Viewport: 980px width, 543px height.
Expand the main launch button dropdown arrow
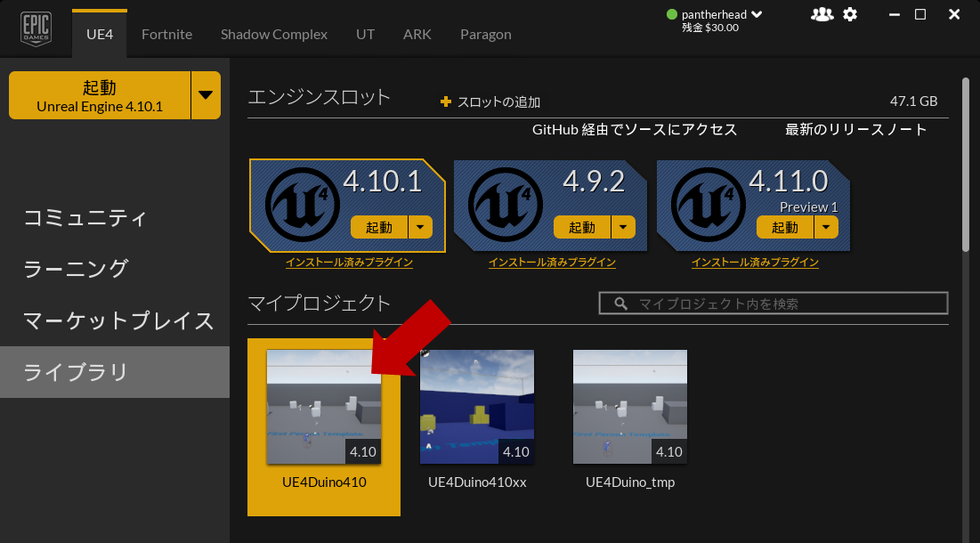206,95
